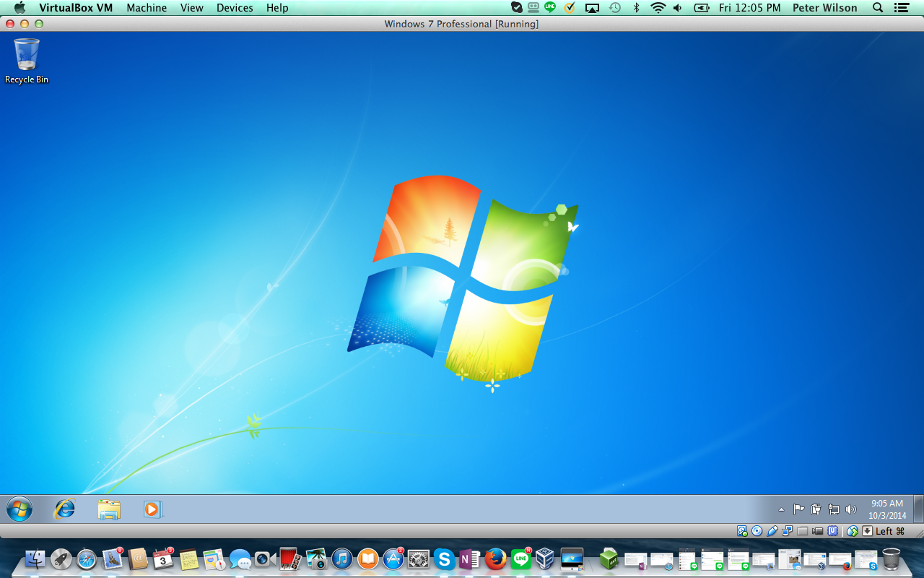The image size is (924, 578).
Task: Show hidden tray icons arrow
Action: click(x=781, y=509)
